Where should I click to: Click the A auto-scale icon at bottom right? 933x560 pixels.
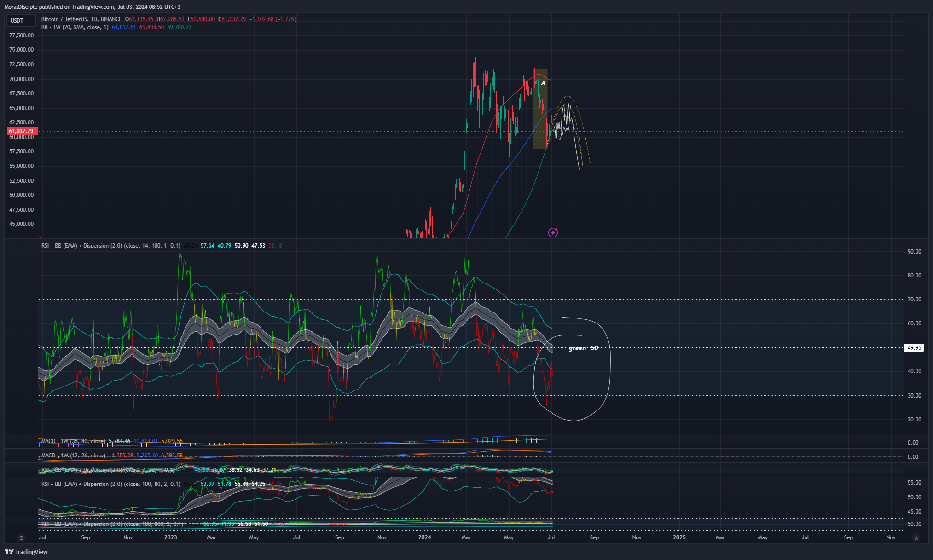click(x=916, y=537)
